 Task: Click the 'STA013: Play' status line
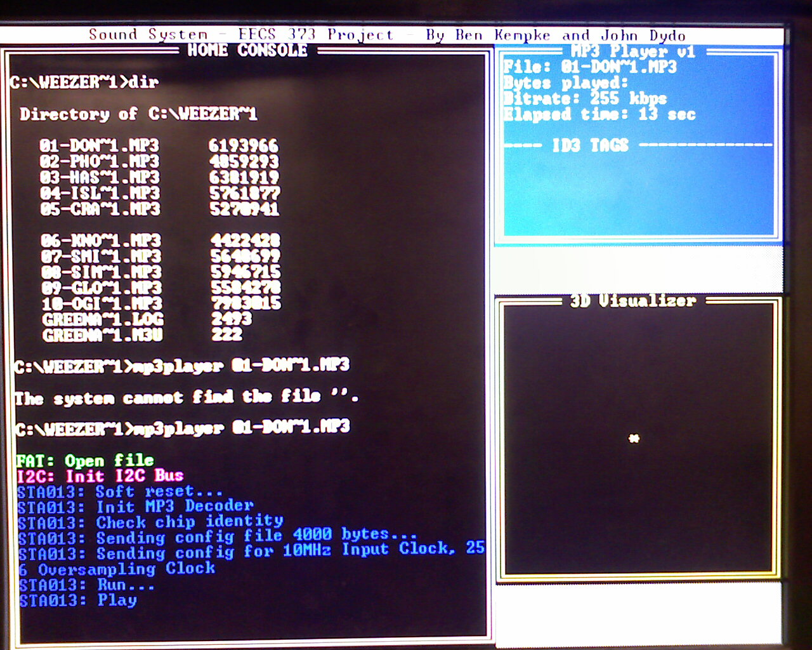(78, 600)
